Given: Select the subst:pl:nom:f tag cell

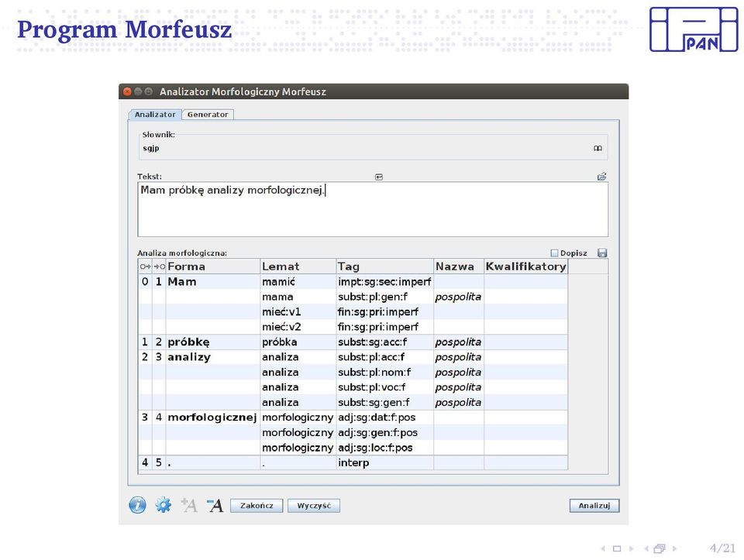Looking at the screenshot, I should [x=385, y=373].
